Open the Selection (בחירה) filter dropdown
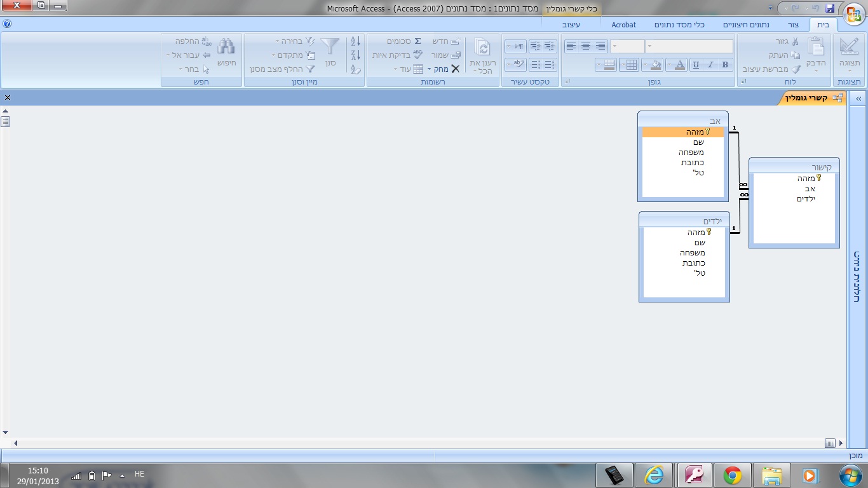The width and height of the screenshot is (868, 488). [x=296, y=41]
